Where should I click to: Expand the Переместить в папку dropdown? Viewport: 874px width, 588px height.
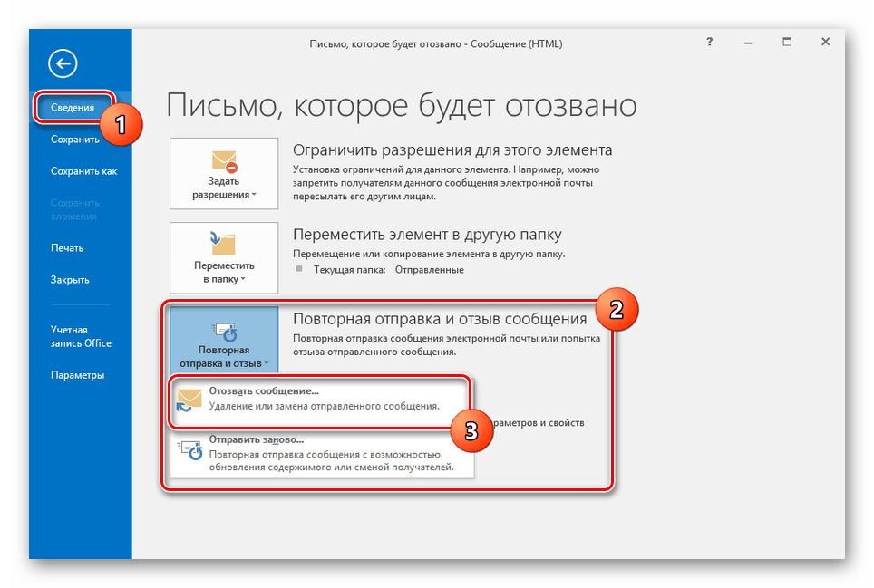tap(223, 272)
